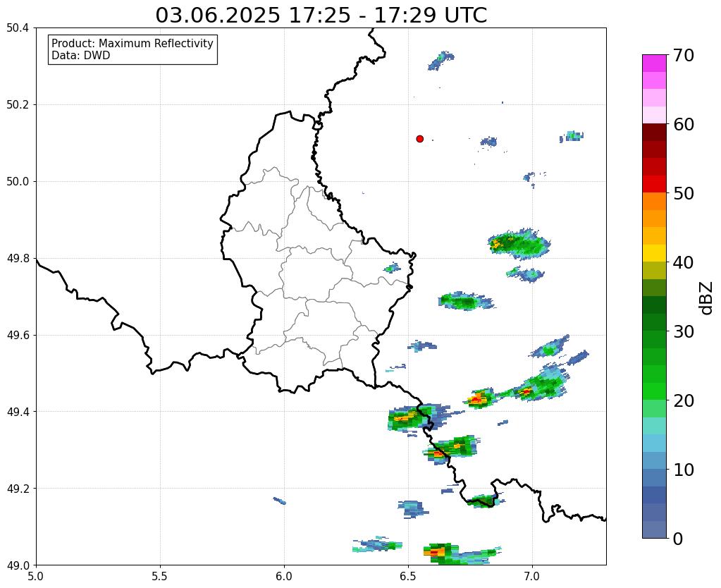Click the 49.2 latitude axis label
This screenshot has width=721, height=588.
tap(18, 489)
